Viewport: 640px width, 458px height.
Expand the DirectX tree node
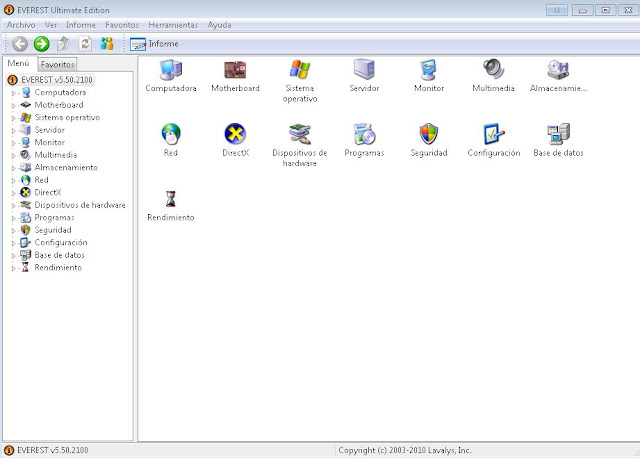pyautogui.click(x=13, y=193)
